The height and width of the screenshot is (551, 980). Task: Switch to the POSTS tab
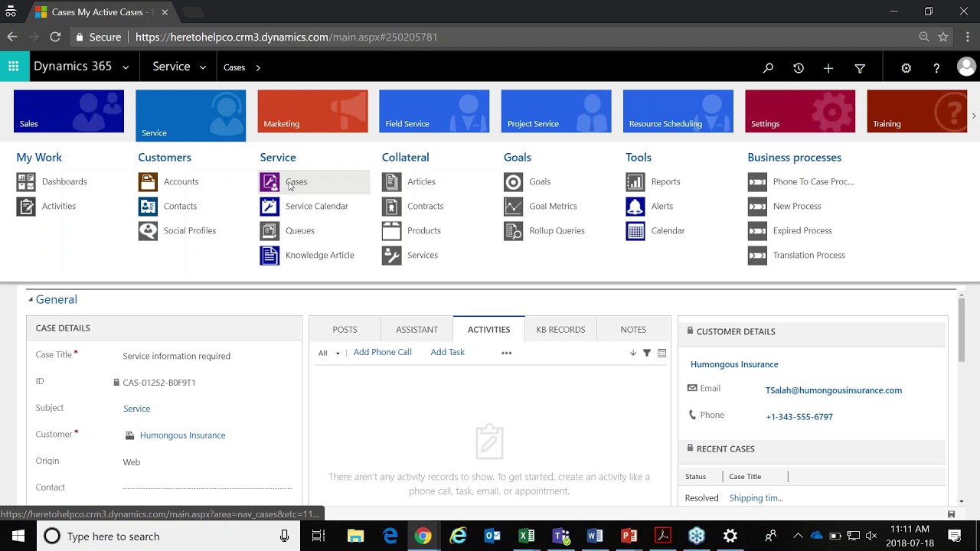345,329
